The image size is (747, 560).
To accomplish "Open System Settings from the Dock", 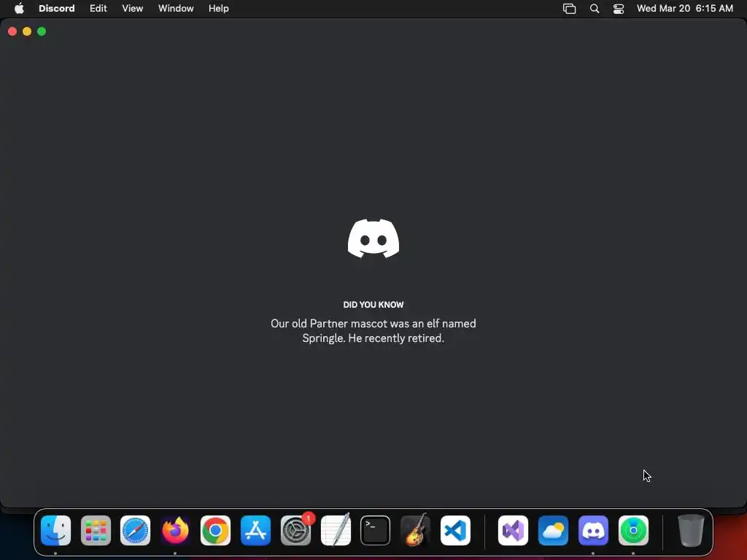I will pos(296,531).
